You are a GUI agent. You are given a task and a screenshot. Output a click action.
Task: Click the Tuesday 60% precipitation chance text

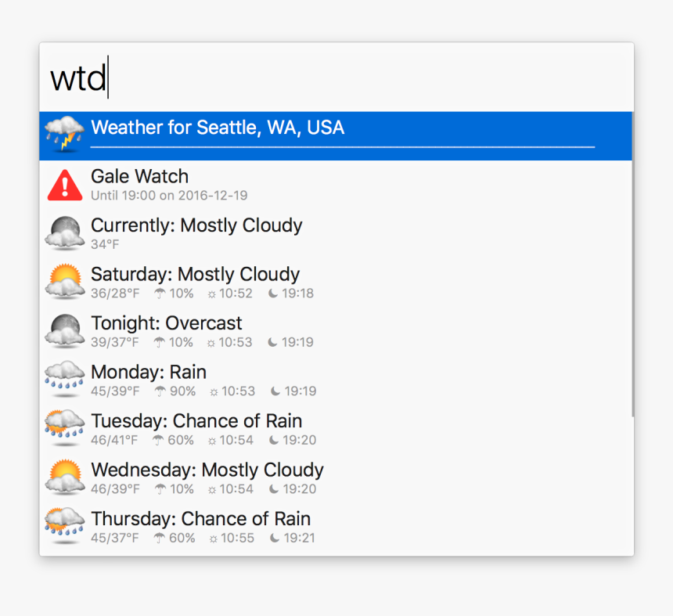pyautogui.click(x=180, y=440)
